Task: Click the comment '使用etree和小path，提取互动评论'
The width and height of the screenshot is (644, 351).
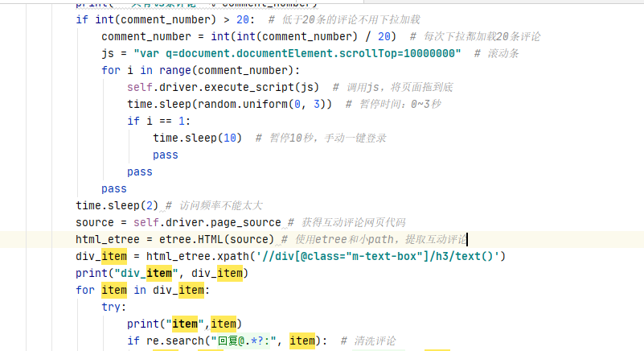Action: click(381, 239)
